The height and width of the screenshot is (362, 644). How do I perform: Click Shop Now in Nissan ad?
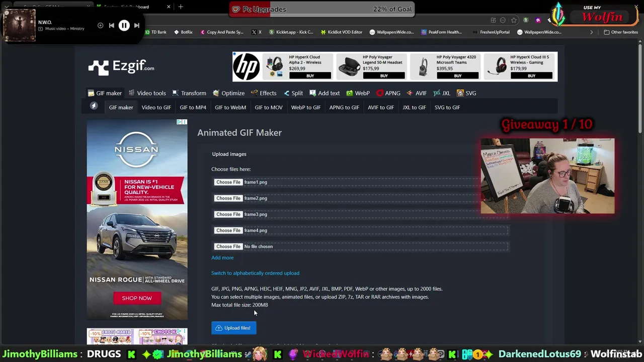pos(136,298)
